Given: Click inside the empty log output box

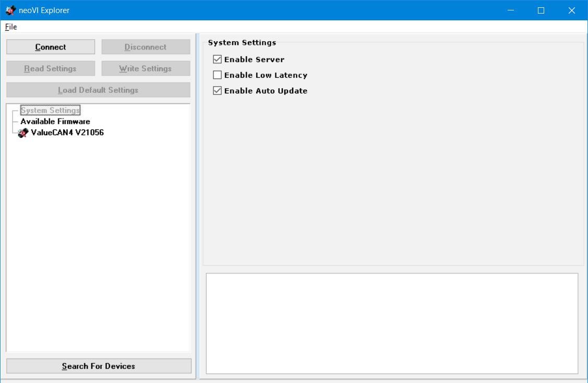Looking at the screenshot, I should [x=392, y=323].
